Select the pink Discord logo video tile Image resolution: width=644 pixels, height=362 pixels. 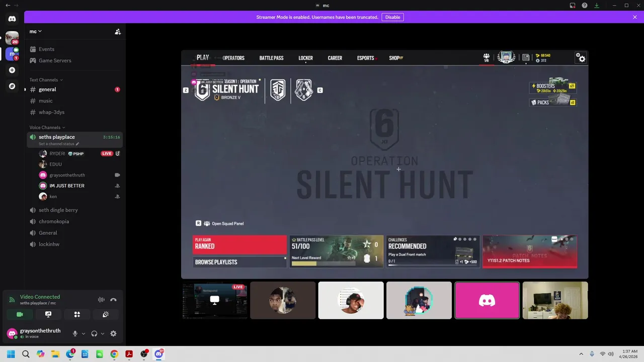487,300
